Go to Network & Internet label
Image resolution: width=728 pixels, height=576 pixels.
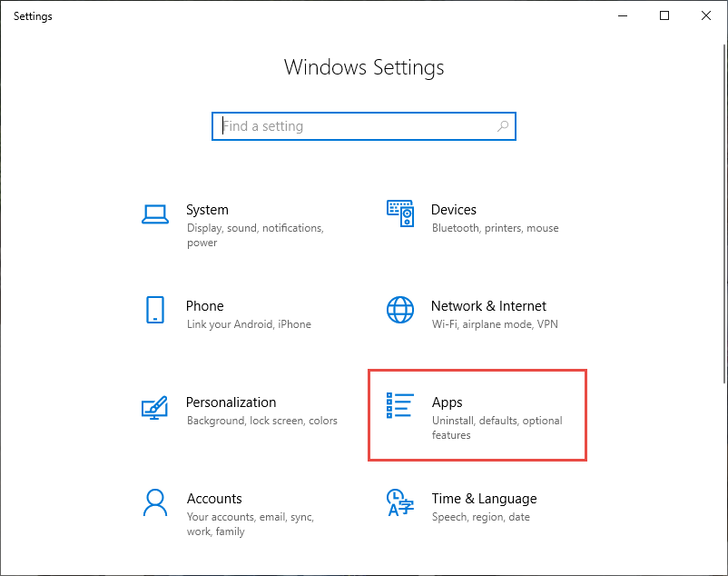click(488, 306)
